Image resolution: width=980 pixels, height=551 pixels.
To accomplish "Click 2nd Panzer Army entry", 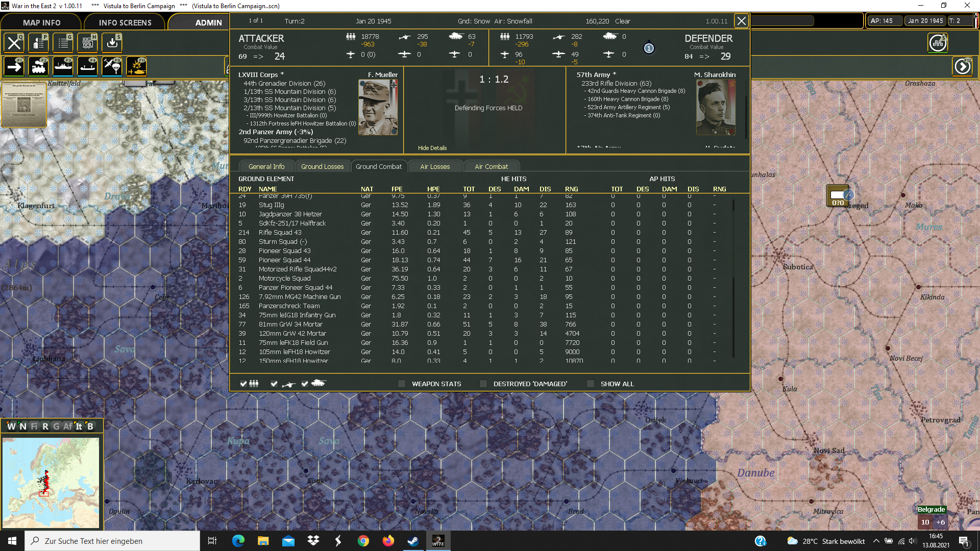I will pos(276,132).
